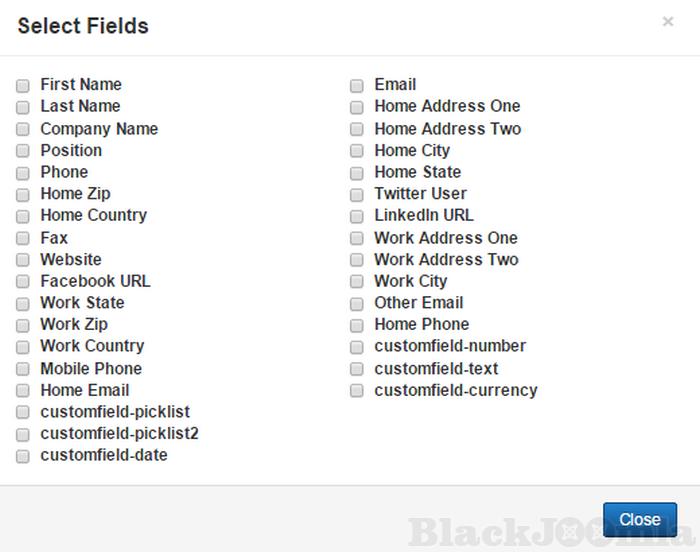Dismiss the dialog with the X icon
700x552 pixels.
tap(668, 21)
